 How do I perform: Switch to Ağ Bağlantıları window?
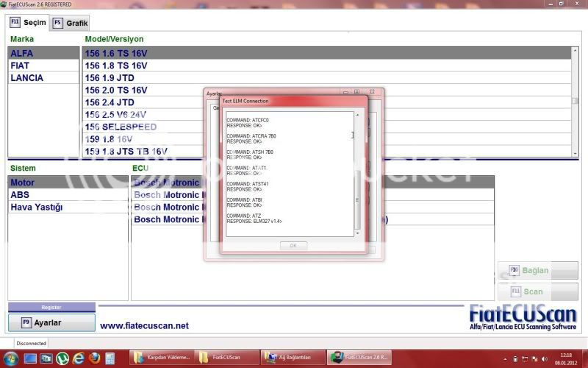point(293,358)
